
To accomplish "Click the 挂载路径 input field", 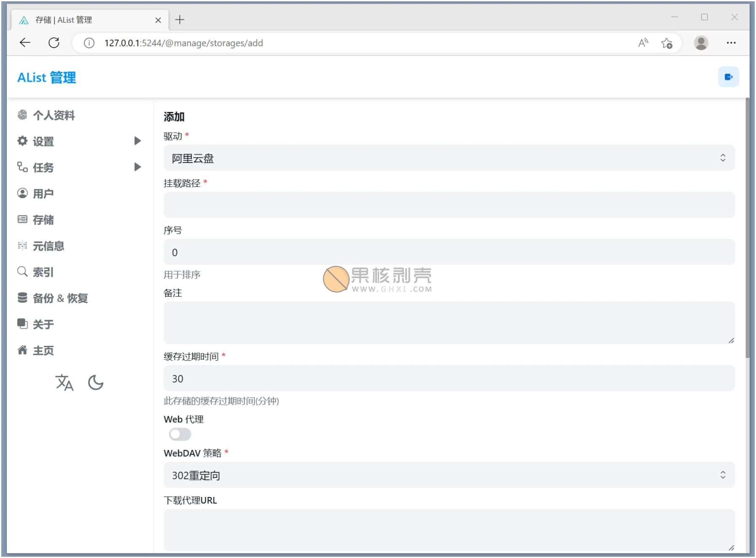I will (448, 205).
